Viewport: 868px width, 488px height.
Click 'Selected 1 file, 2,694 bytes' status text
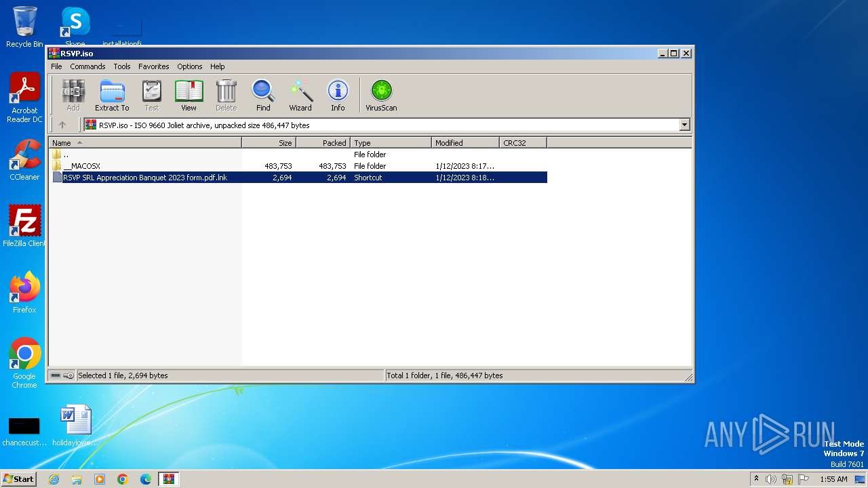(123, 375)
